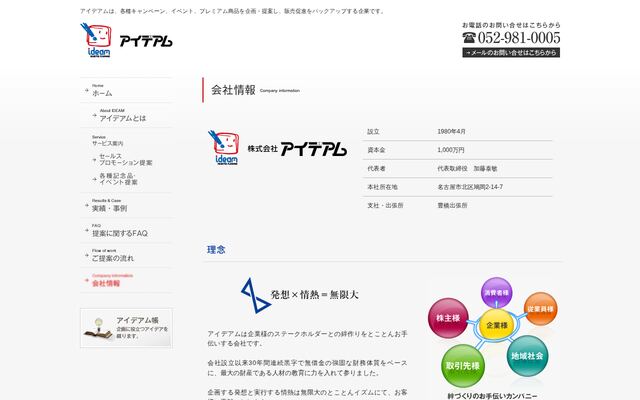Viewport: 640px width, 400px height.
Task: Click the arrow icon beside ご提案の流れ
Action: (x=87, y=255)
